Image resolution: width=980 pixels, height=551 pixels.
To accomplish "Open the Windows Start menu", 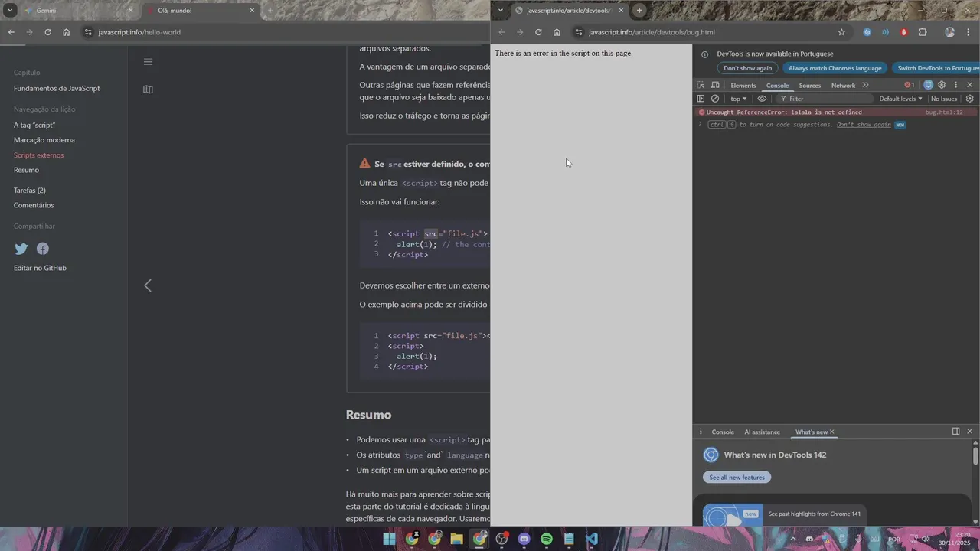I will tap(390, 539).
